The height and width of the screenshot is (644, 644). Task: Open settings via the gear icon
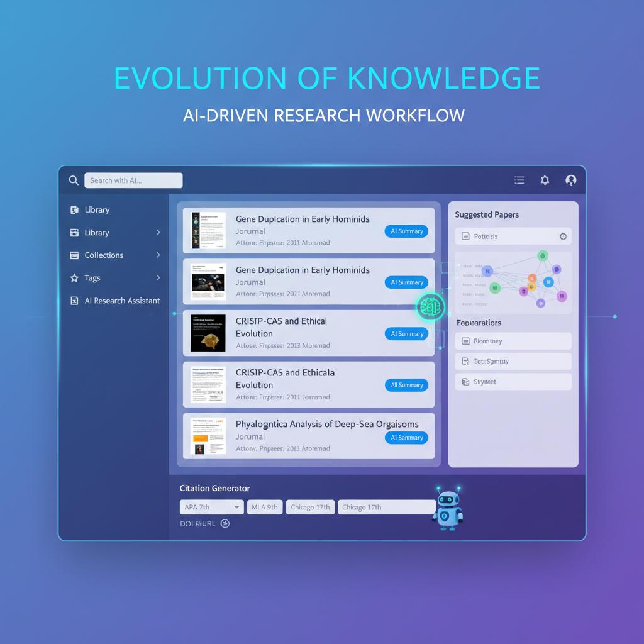tap(545, 180)
